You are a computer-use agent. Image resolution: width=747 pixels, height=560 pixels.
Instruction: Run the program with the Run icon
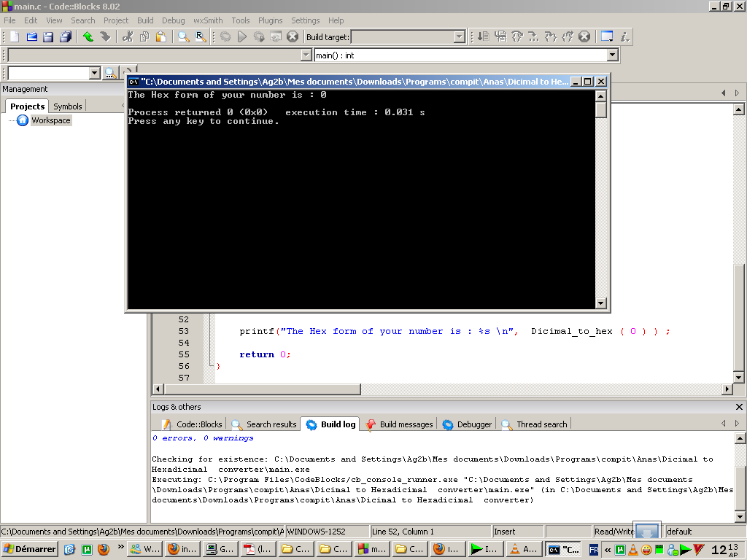pos(242,36)
